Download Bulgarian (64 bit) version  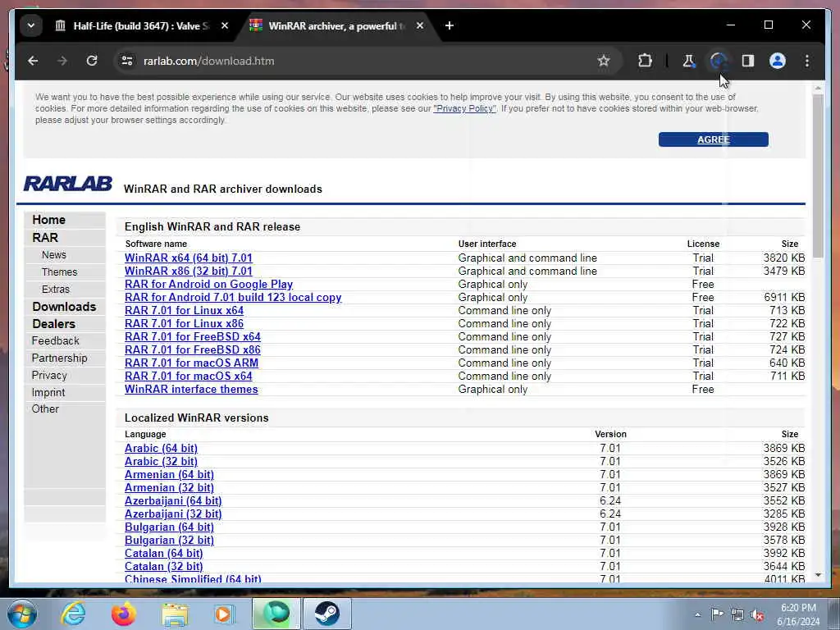[169, 527]
